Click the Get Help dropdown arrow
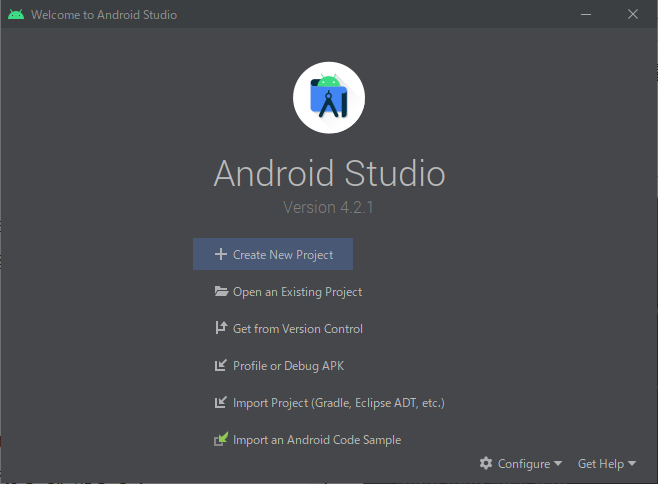The image size is (658, 484). [632, 463]
